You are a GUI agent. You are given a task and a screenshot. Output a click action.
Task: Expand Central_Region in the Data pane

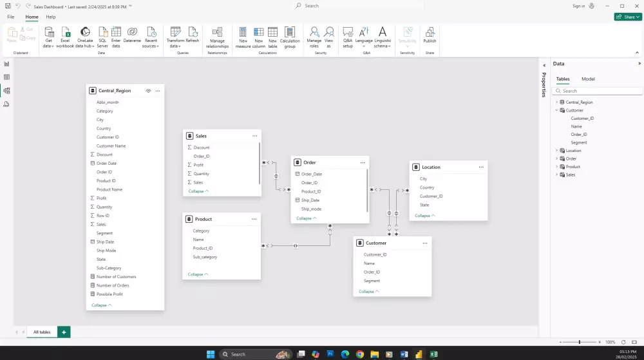[557, 102]
